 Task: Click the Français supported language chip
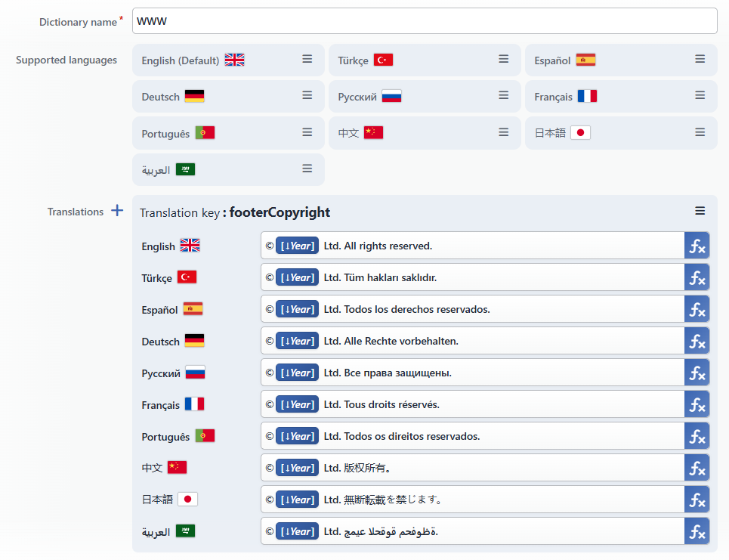coord(621,96)
